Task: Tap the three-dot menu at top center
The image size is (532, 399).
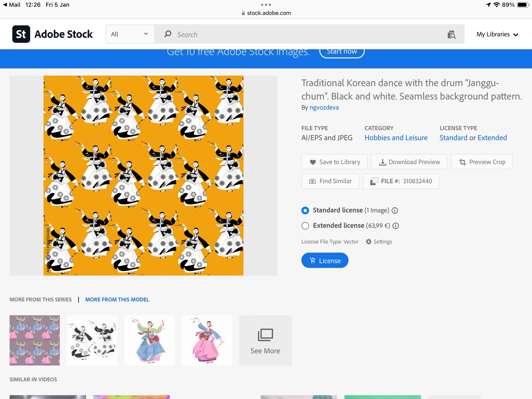Action: click(266, 5)
